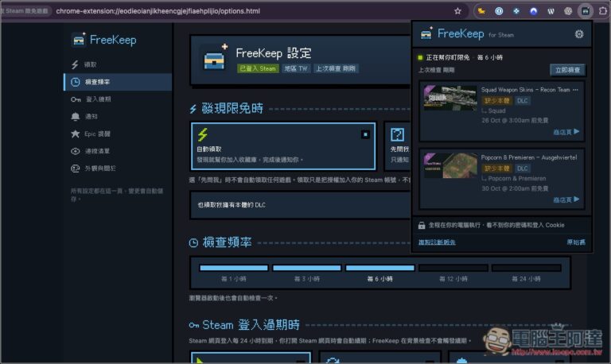Click chest logo in FreeKeep 設定 header

pyautogui.click(x=216, y=57)
